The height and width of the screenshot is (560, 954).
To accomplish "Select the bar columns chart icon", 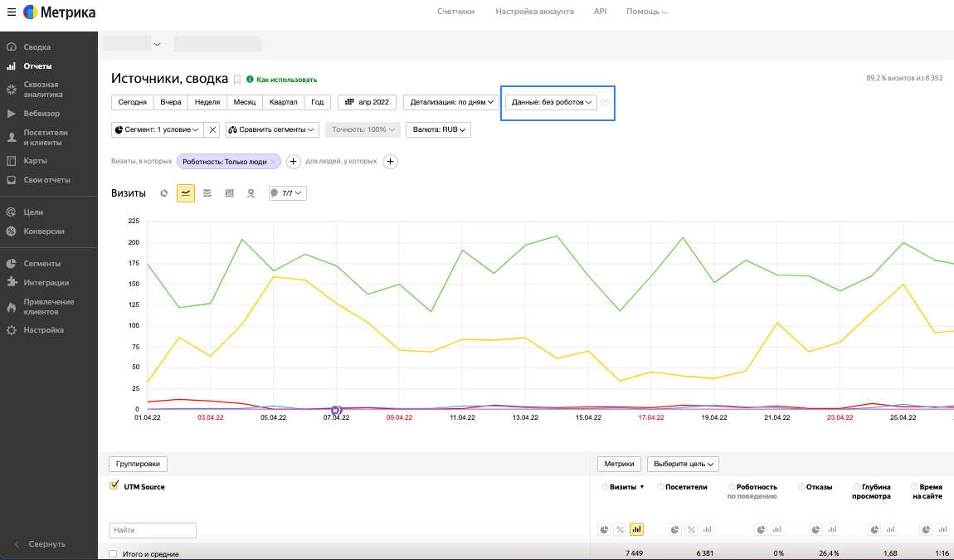I will [x=229, y=193].
